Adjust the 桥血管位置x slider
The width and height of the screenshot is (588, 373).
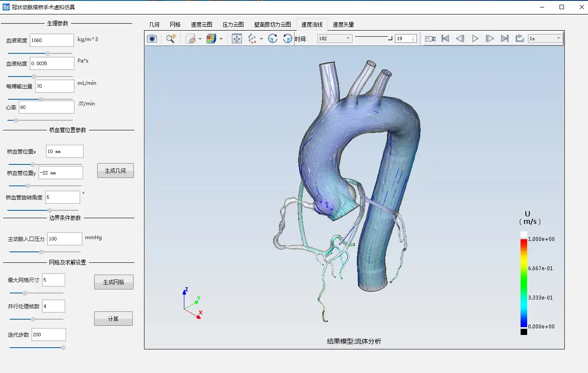tap(45, 164)
